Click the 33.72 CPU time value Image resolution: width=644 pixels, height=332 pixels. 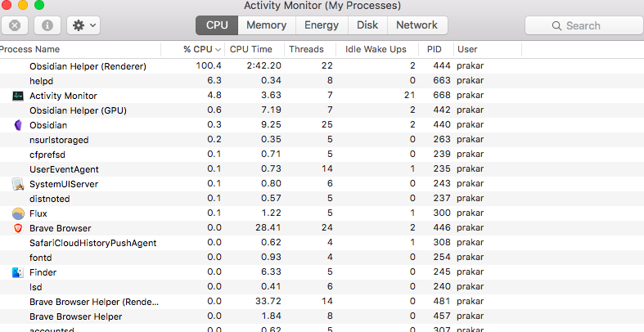click(268, 301)
